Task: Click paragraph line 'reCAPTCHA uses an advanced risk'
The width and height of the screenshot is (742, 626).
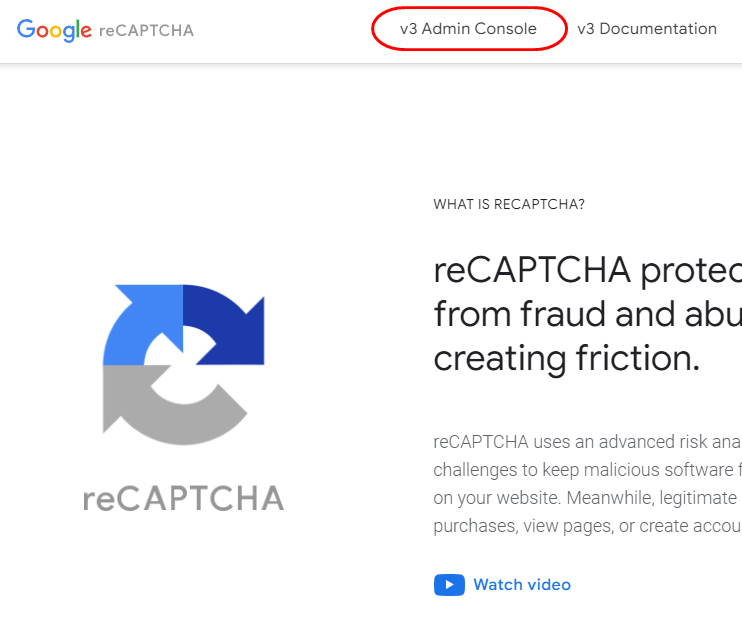Action: coord(587,441)
